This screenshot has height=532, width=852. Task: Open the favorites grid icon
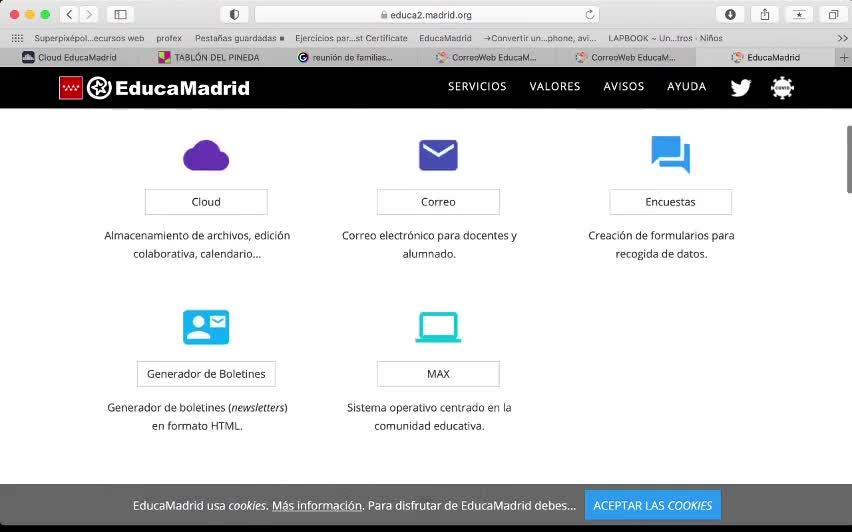pos(17,38)
